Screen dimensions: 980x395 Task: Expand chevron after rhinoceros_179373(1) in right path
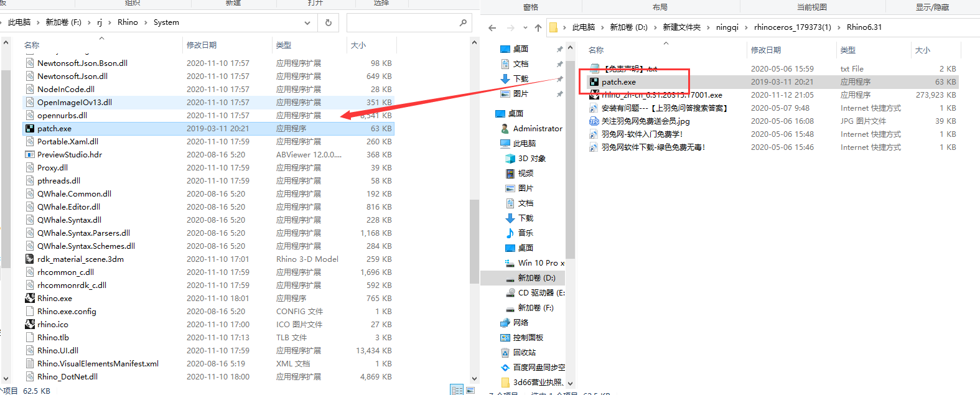[839, 27]
